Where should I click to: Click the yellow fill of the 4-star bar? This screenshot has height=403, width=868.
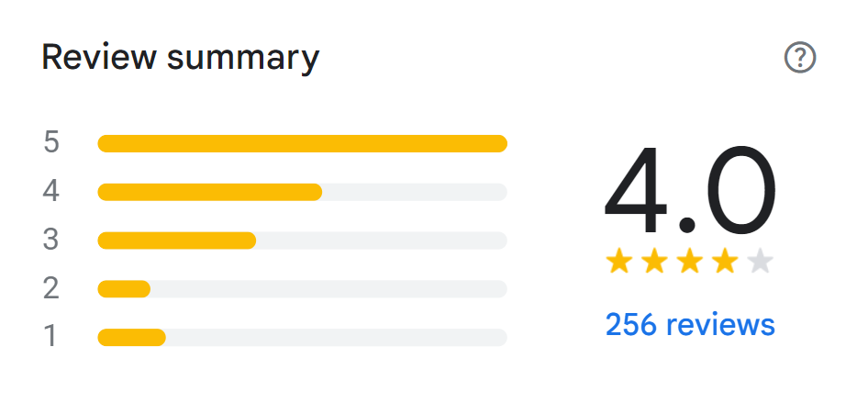point(209,192)
